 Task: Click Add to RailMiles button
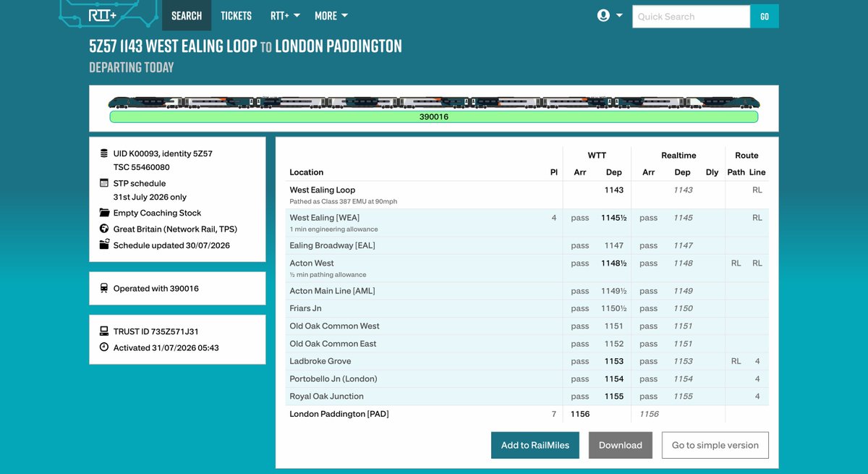coord(535,445)
